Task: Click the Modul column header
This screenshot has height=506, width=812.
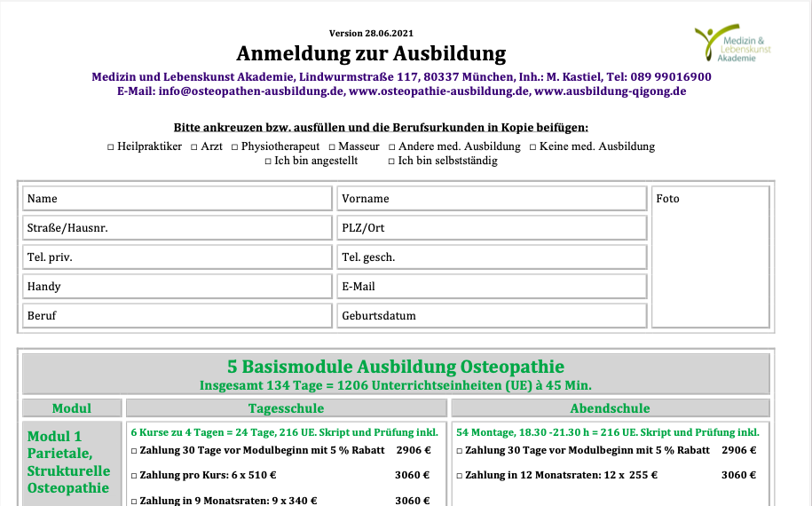Action: 72,408
